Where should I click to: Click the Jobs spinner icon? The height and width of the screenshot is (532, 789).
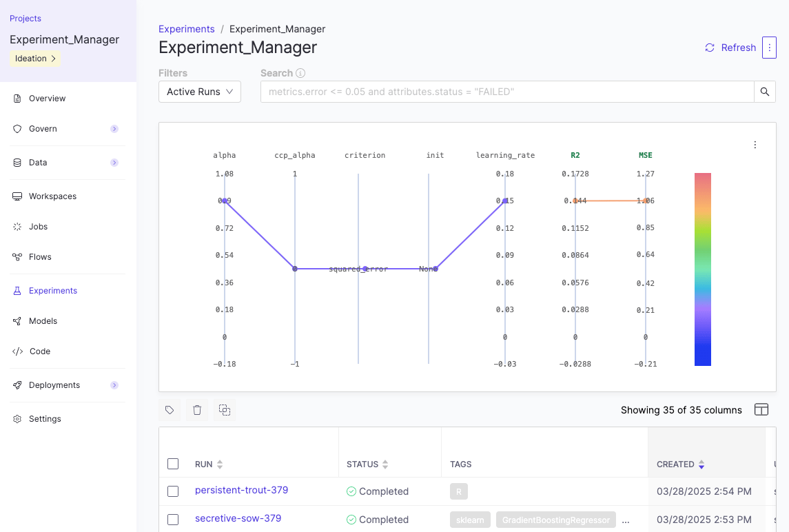tap(17, 227)
